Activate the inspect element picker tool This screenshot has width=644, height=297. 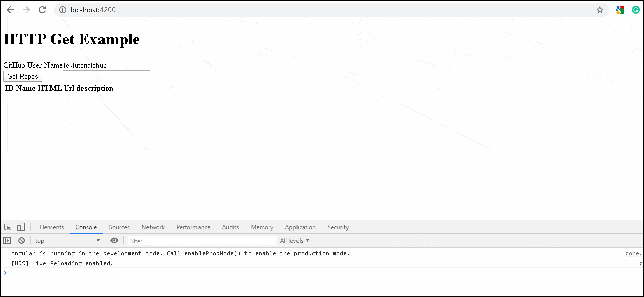[x=8, y=227]
